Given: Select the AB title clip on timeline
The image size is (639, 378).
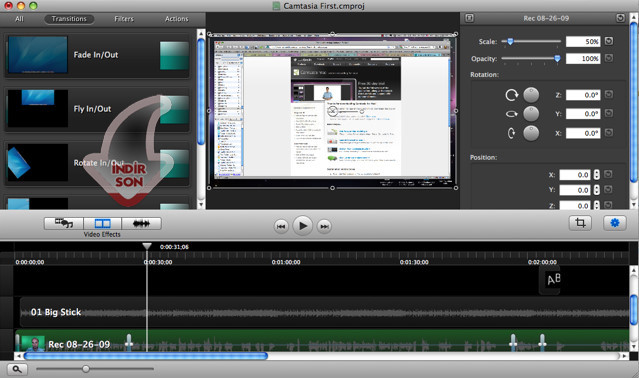Looking at the screenshot, I should point(550,280).
